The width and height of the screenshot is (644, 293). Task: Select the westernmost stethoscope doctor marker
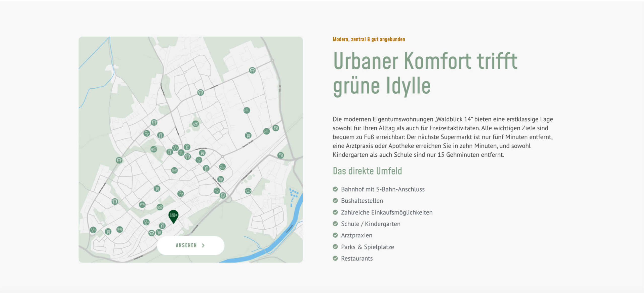(x=93, y=230)
